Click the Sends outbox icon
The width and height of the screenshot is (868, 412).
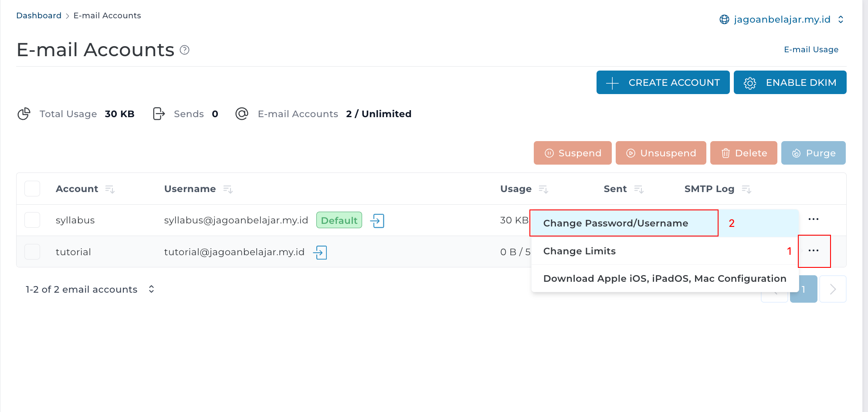pos(159,114)
